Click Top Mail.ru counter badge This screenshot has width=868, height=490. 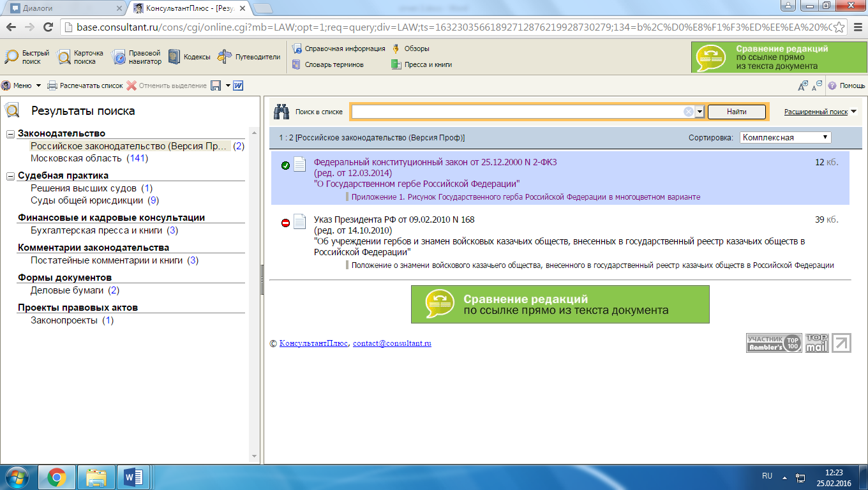[x=816, y=343]
